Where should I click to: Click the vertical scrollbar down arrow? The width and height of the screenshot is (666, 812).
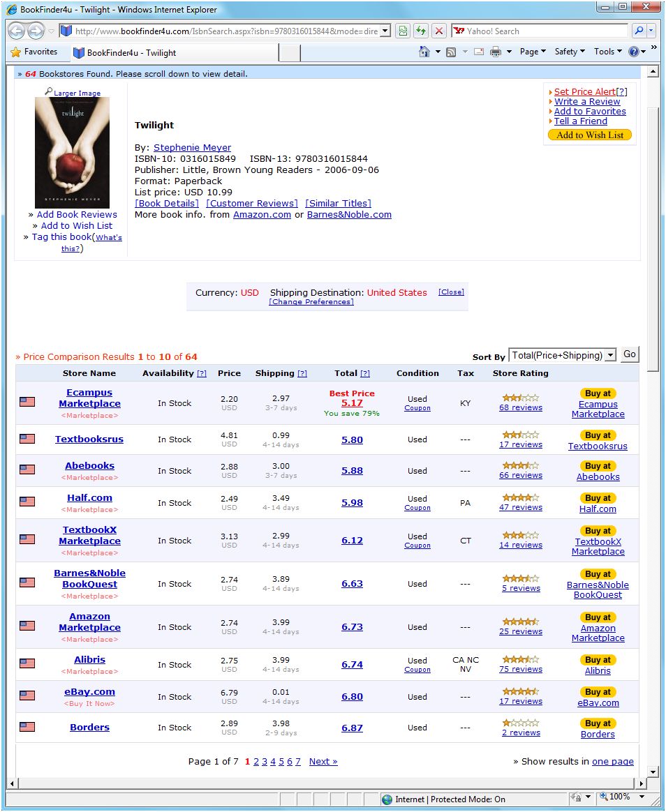pyautogui.click(x=653, y=772)
